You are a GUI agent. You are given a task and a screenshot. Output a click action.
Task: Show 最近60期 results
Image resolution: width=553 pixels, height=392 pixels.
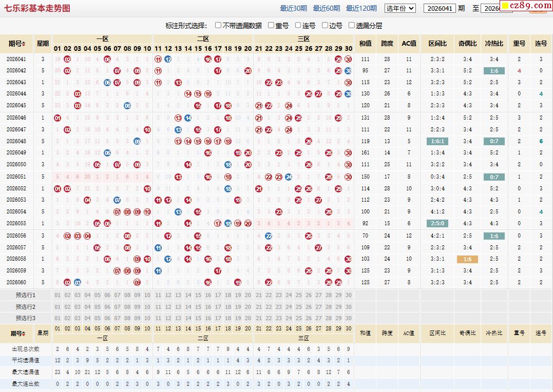pos(327,8)
